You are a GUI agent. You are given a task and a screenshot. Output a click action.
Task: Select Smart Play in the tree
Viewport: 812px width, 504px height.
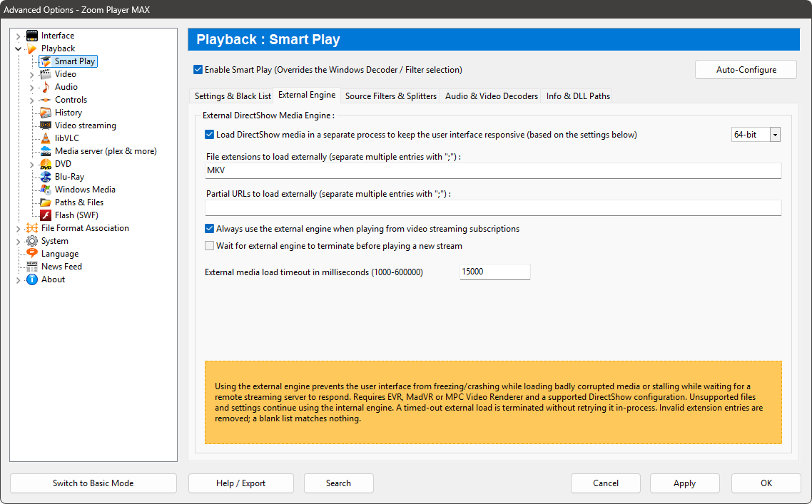tap(75, 61)
